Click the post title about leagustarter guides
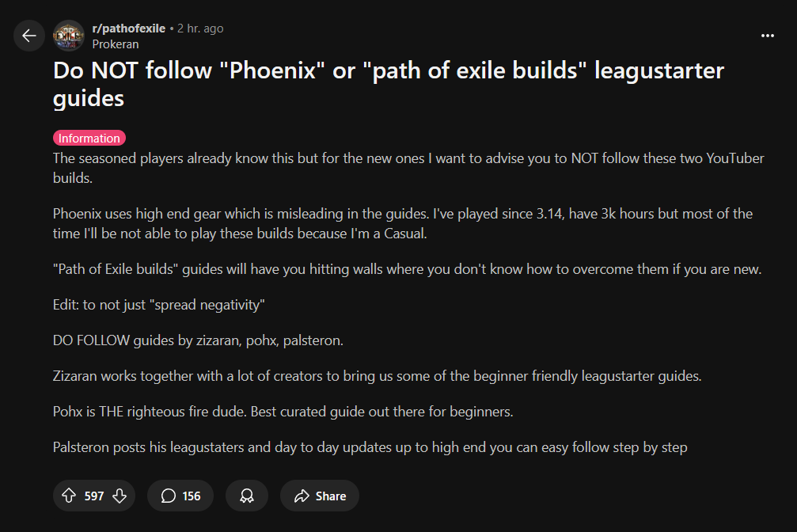This screenshot has width=797, height=532. [389, 84]
